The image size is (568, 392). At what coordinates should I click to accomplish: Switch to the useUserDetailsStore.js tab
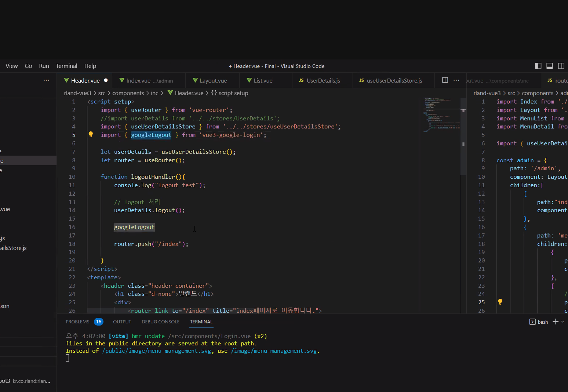click(394, 80)
